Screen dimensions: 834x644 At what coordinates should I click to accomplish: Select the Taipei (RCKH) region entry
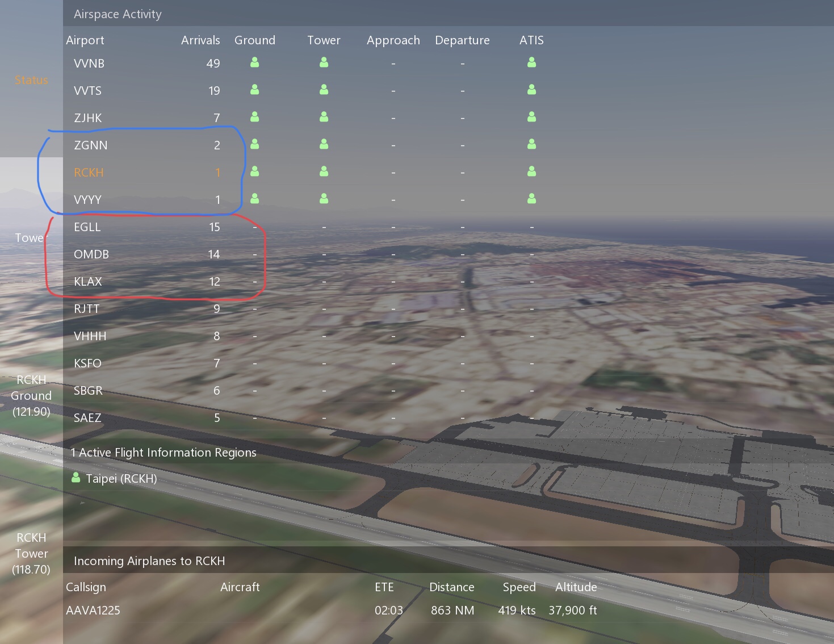click(121, 479)
